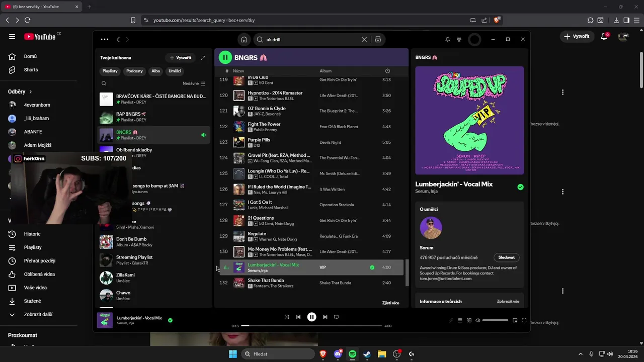The width and height of the screenshot is (644, 362).
Task: Pause playback in bottom player bar
Action: coord(312,317)
